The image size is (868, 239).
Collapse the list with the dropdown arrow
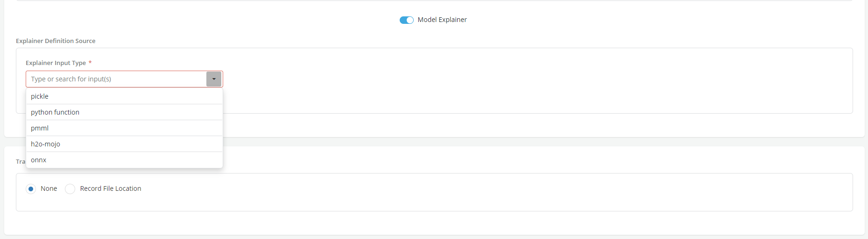pyautogui.click(x=214, y=79)
